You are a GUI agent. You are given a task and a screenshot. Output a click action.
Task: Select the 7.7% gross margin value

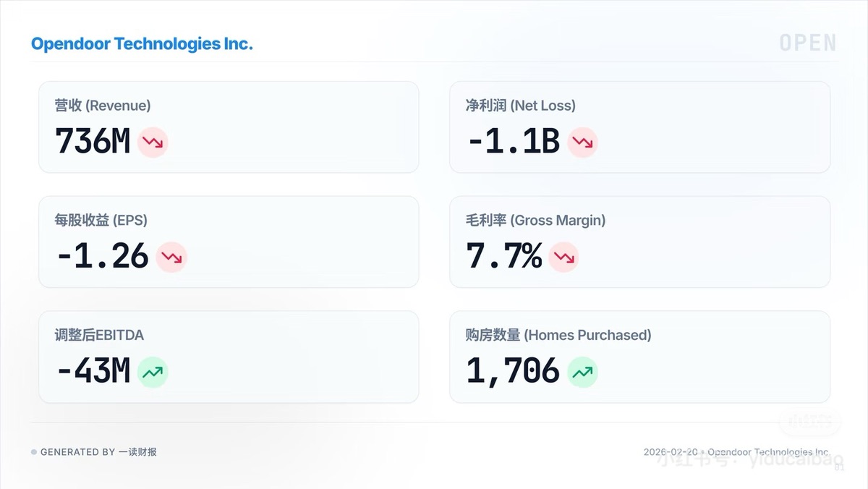coord(504,256)
